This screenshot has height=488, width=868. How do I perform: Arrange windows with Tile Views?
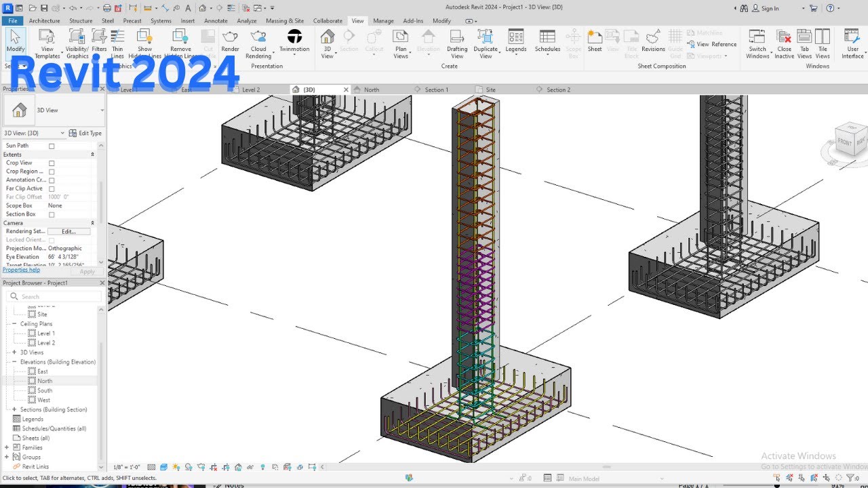pos(823,43)
